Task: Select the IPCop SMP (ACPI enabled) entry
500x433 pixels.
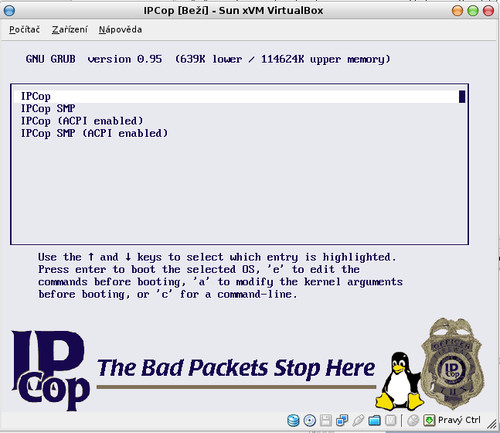Action: 94,133
